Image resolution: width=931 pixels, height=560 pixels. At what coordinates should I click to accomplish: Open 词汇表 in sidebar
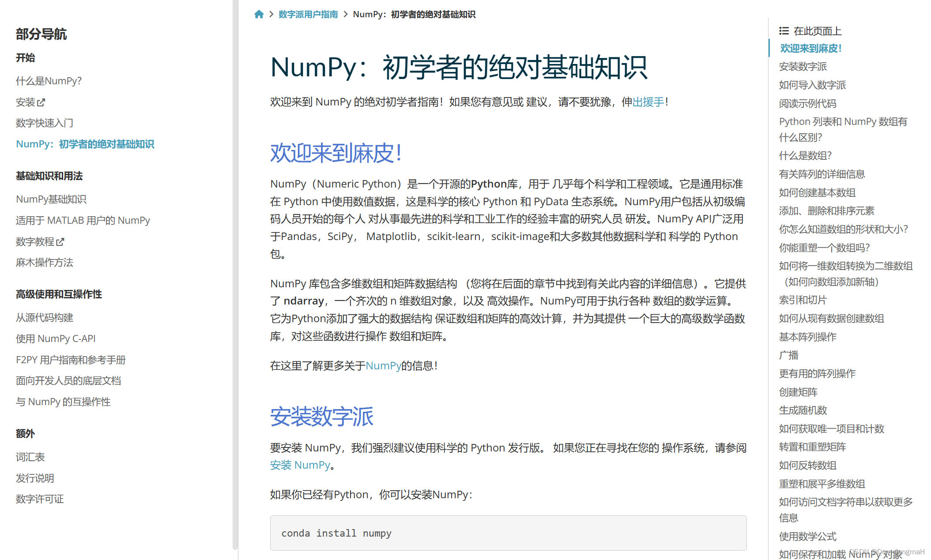click(x=30, y=457)
